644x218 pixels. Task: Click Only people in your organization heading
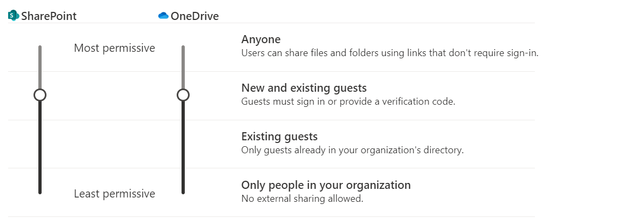tap(326, 185)
